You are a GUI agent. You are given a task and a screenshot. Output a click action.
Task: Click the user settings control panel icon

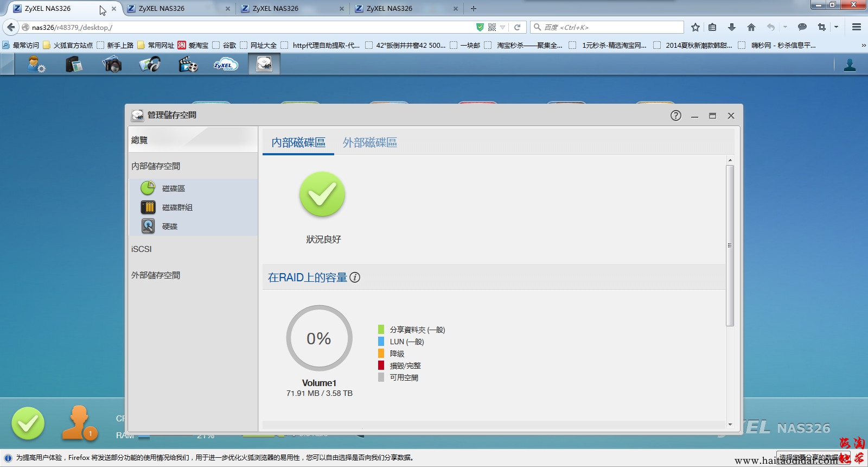click(36, 65)
